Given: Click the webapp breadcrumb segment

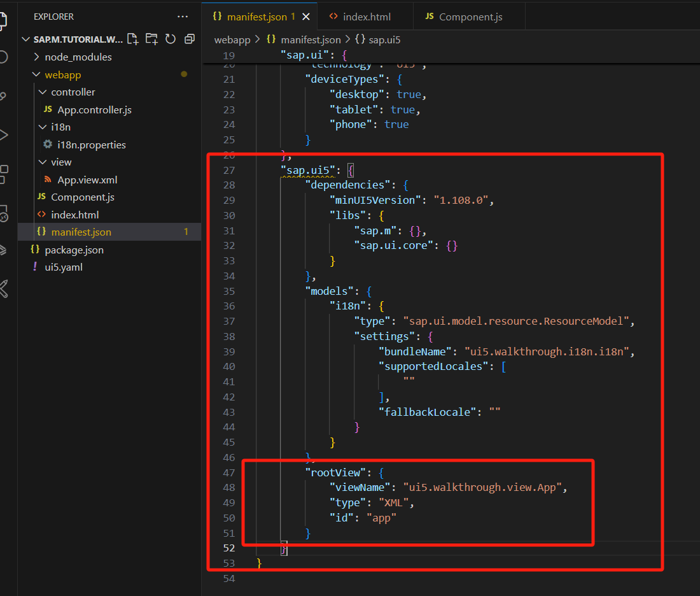Looking at the screenshot, I should (x=232, y=39).
